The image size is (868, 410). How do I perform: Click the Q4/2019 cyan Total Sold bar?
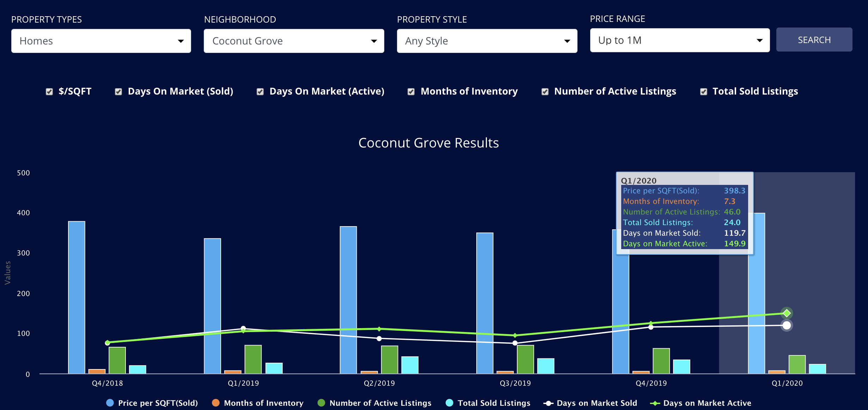coord(681,367)
